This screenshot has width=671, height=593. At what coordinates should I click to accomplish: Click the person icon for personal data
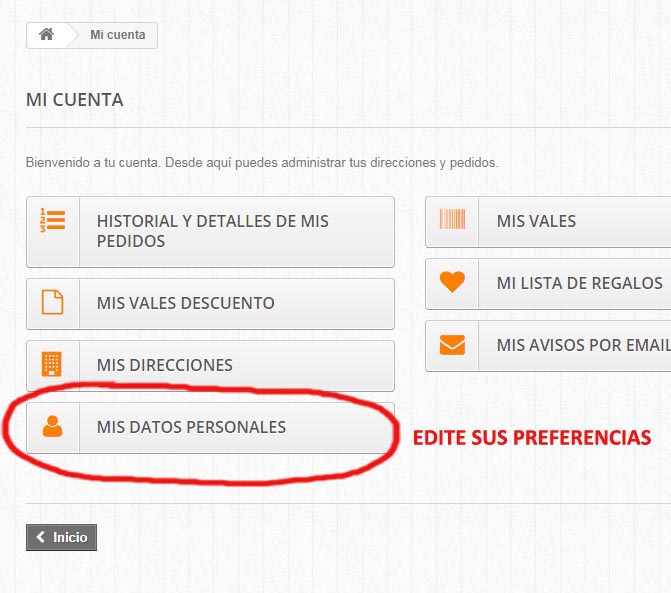pos(53,427)
